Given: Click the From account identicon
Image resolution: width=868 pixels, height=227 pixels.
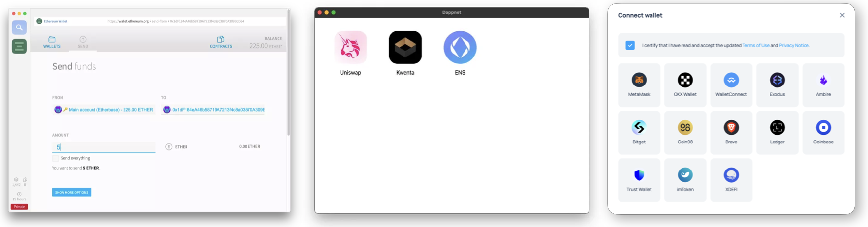Looking at the screenshot, I should [58, 110].
